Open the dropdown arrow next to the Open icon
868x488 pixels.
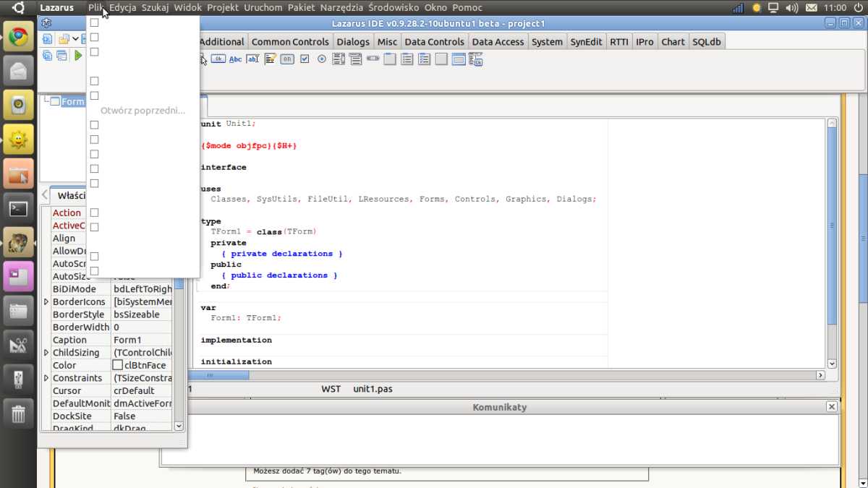pos(75,39)
